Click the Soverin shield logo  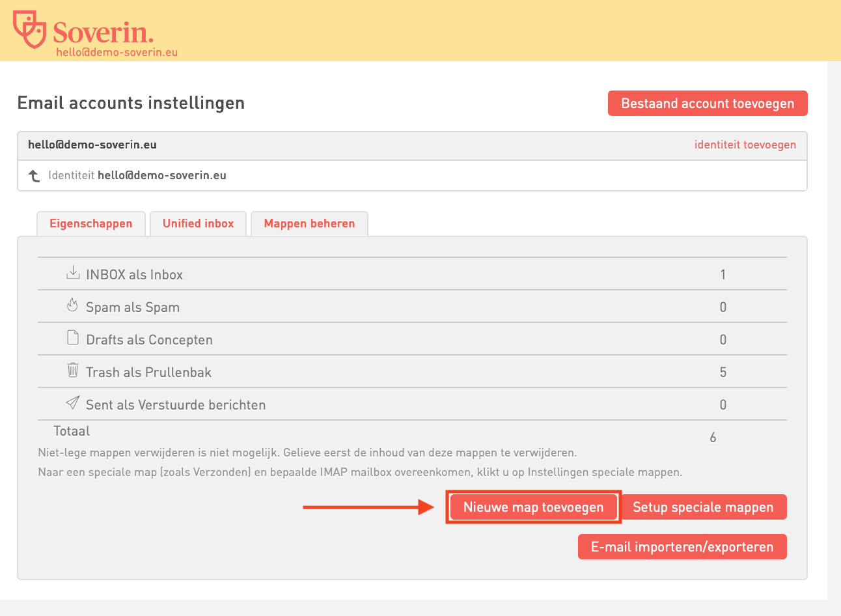[x=30, y=29]
